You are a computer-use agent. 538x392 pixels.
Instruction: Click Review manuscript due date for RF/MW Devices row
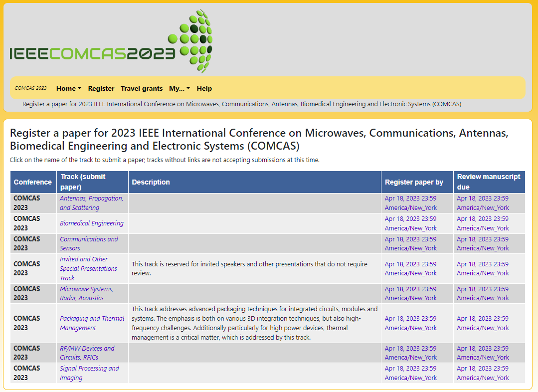click(483, 353)
